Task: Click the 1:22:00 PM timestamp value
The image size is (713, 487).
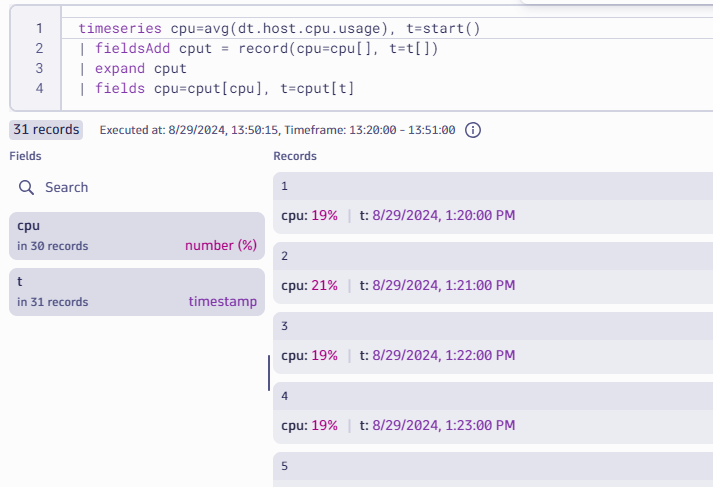Action: 443,355
